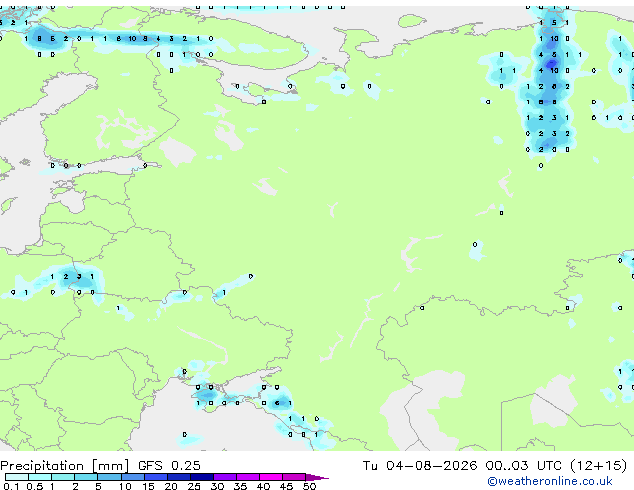The height and width of the screenshot is (490, 634).
Task: Pick the magenta swatch between 40 and 45
Action: click(271, 477)
